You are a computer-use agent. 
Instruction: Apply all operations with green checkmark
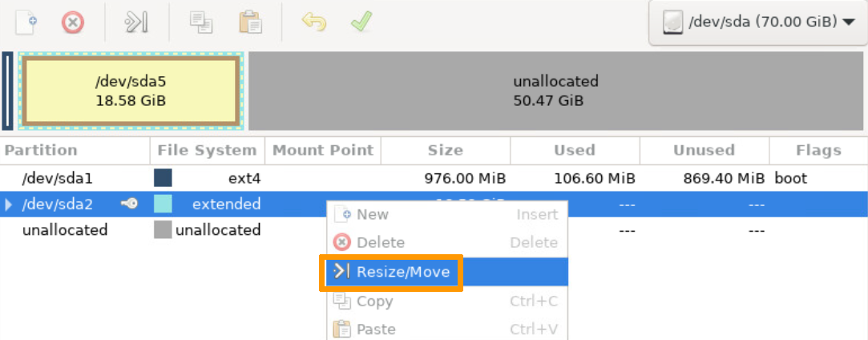(361, 22)
